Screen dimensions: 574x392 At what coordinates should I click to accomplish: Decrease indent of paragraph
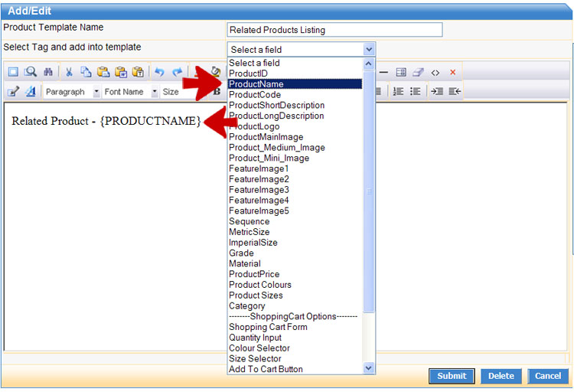point(455,91)
